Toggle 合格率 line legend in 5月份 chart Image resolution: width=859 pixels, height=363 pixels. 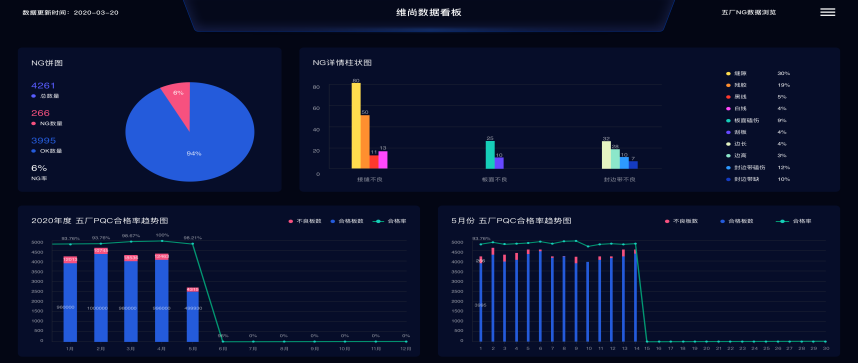794,221
